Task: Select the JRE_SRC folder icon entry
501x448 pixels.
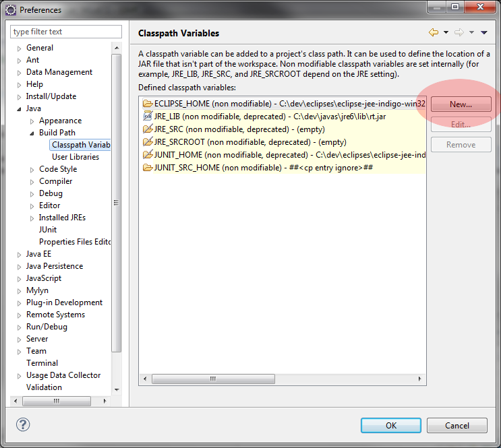Action: tap(148, 129)
